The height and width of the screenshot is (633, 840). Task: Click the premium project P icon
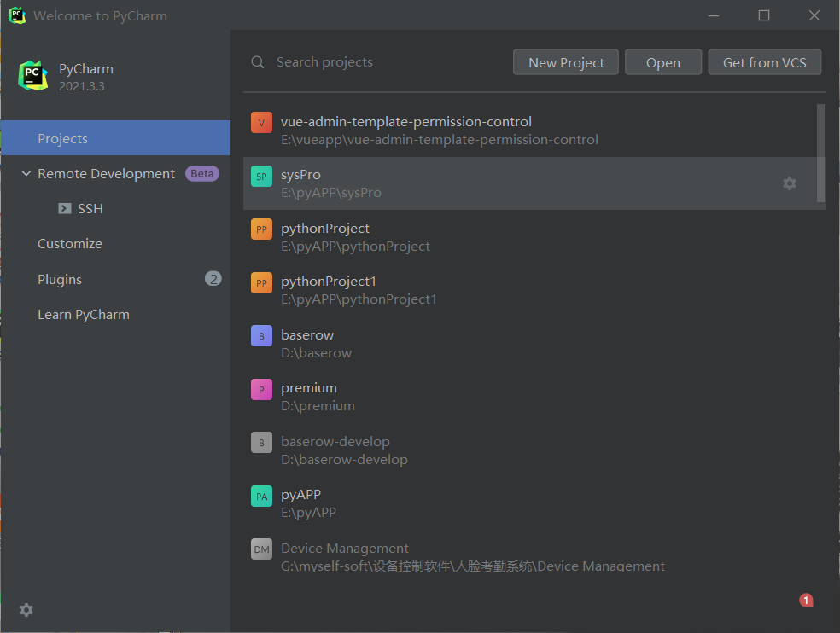(261, 389)
